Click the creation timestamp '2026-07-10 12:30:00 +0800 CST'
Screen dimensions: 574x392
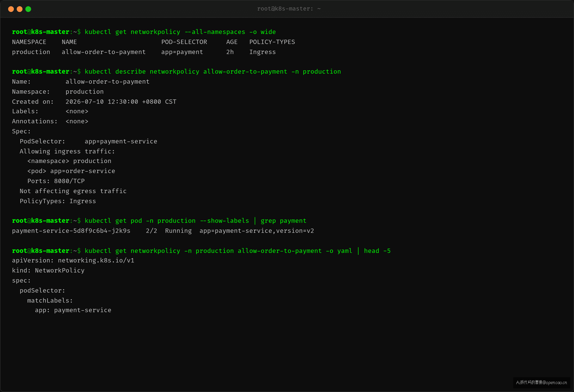(x=121, y=102)
